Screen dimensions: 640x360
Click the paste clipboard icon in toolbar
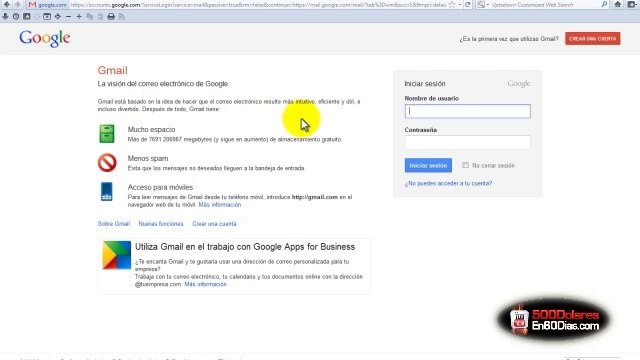tap(100, 17)
